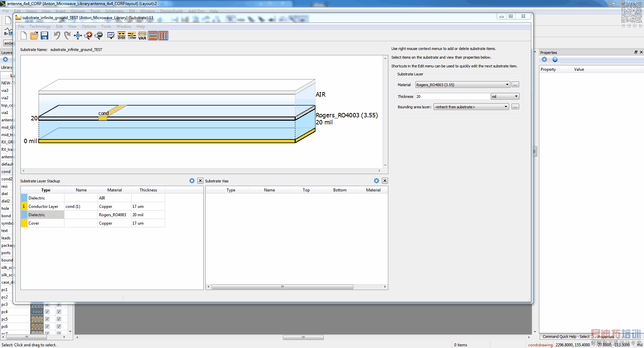This screenshot has height=348, width=644.
Task: Undo the last substrate edit
Action: (x=57, y=36)
